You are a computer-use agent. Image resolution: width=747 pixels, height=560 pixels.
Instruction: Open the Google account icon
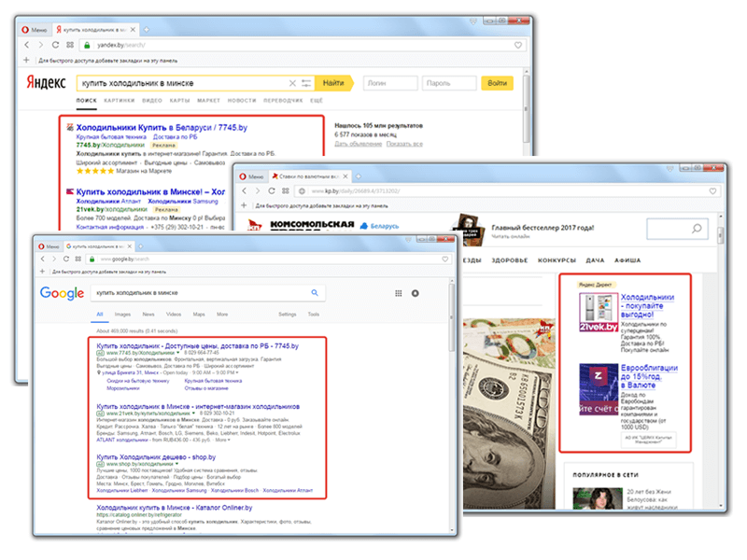[x=416, y=293]
